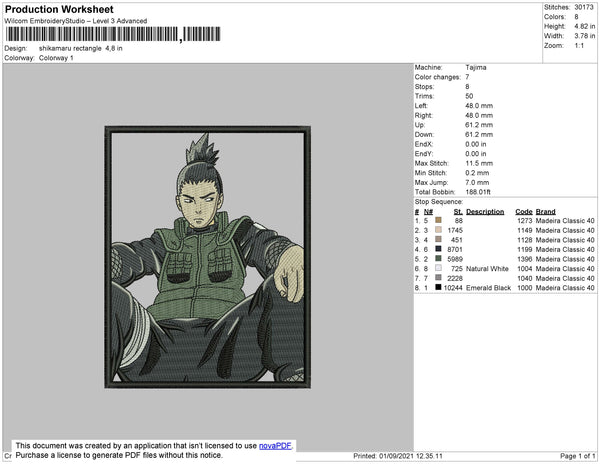Select the 'St.' column header
This screenshot has height=464, width=600.
(458, 212)
